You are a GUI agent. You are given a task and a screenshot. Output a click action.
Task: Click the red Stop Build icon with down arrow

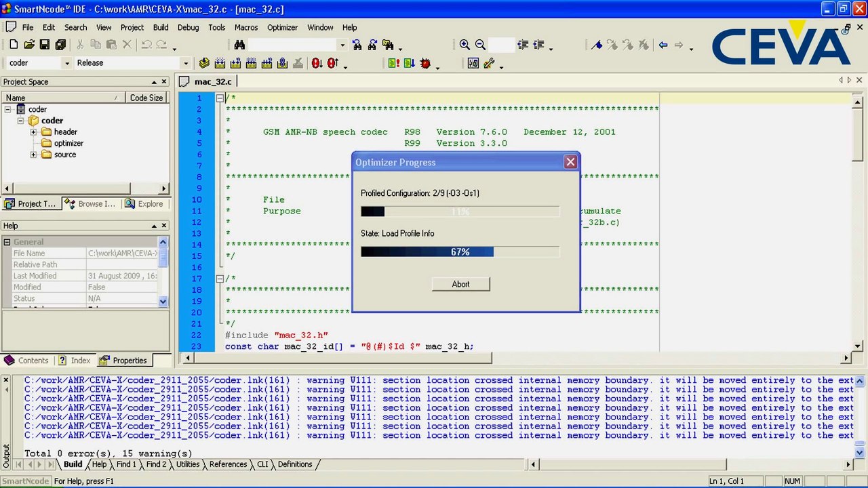pyautogui.click(x=317, y=63)
